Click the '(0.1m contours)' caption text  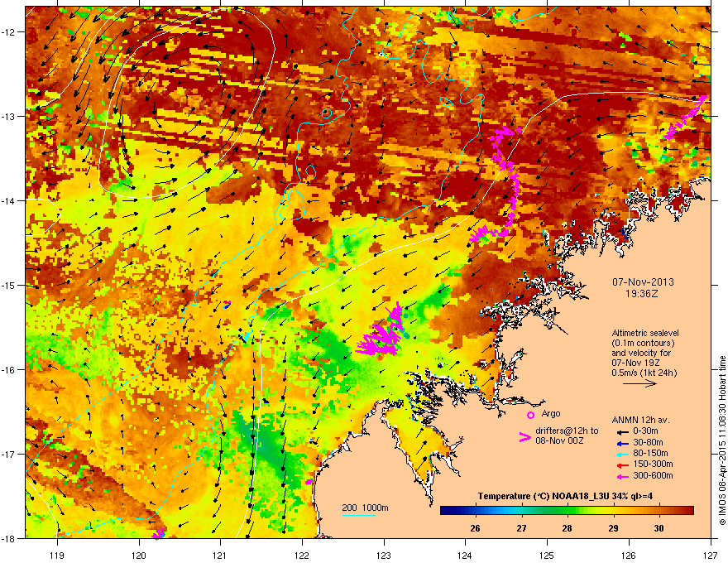click(643, 343)
